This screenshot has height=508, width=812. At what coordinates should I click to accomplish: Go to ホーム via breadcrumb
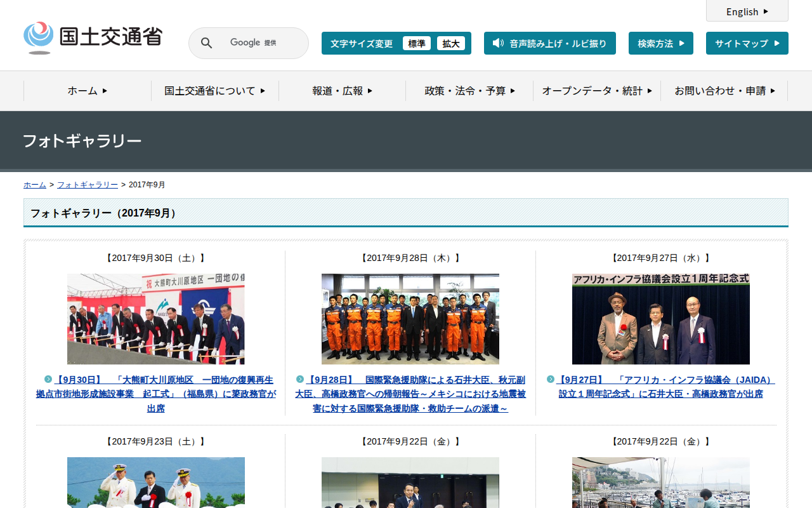(x=35, y=185)
